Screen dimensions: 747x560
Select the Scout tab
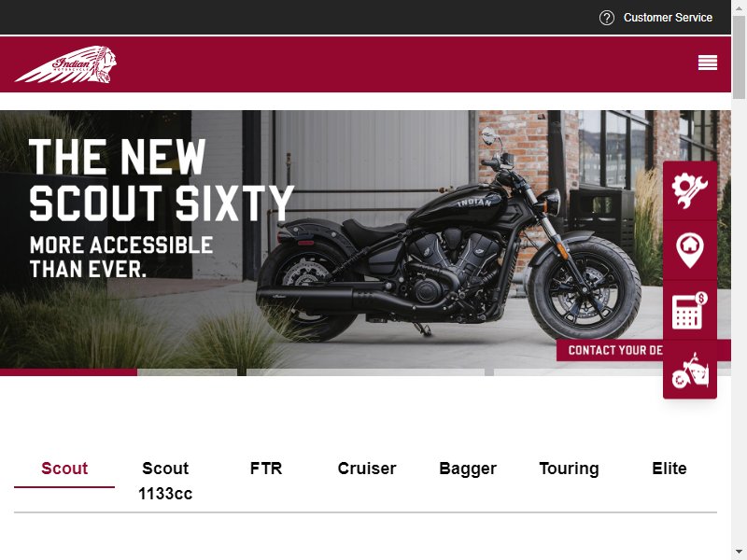pyautogui.click(x=64, y=469)
